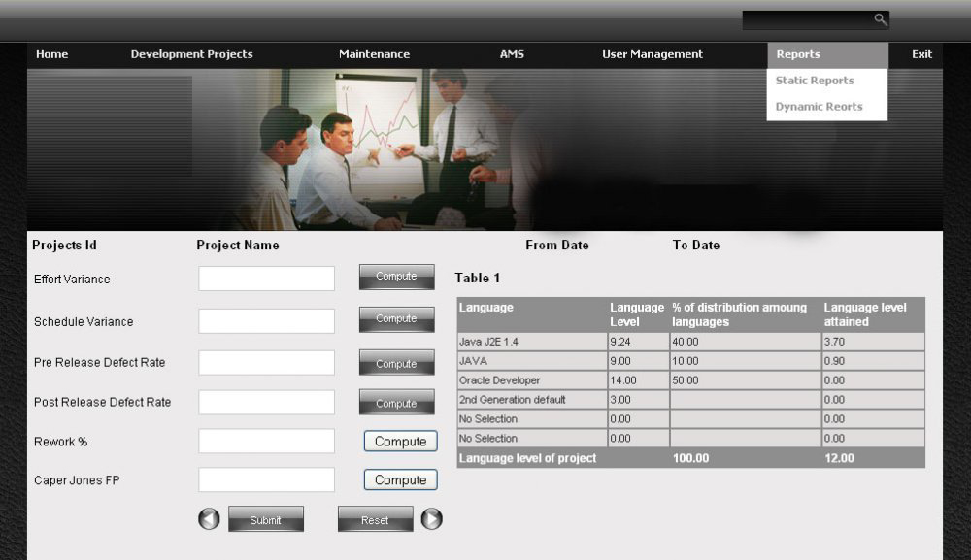The height and width of the screenshot is (560, 971).
Task: Select Static Reports from dropdown
Action: click(x=815, y=81)
